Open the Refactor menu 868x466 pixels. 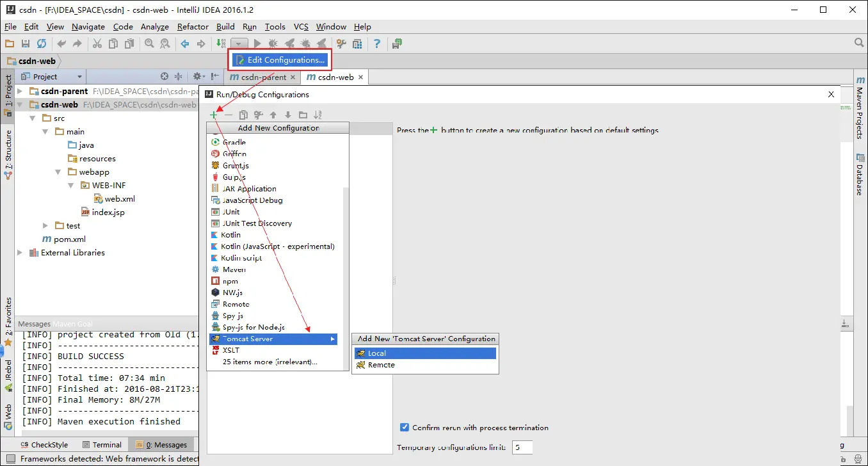[193, 26]
